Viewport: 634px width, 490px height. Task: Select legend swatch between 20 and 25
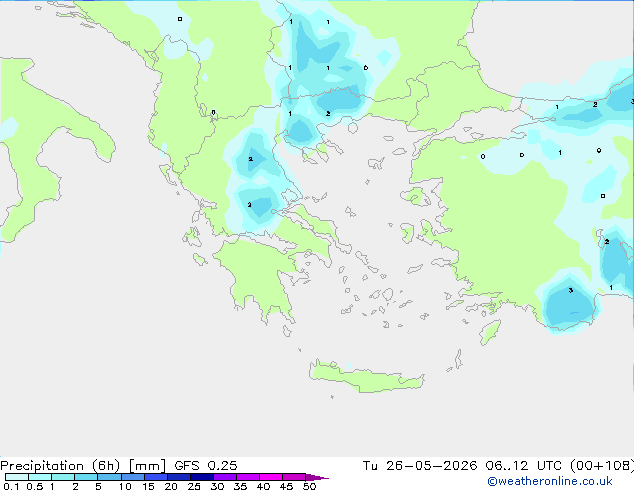(179, 477)
